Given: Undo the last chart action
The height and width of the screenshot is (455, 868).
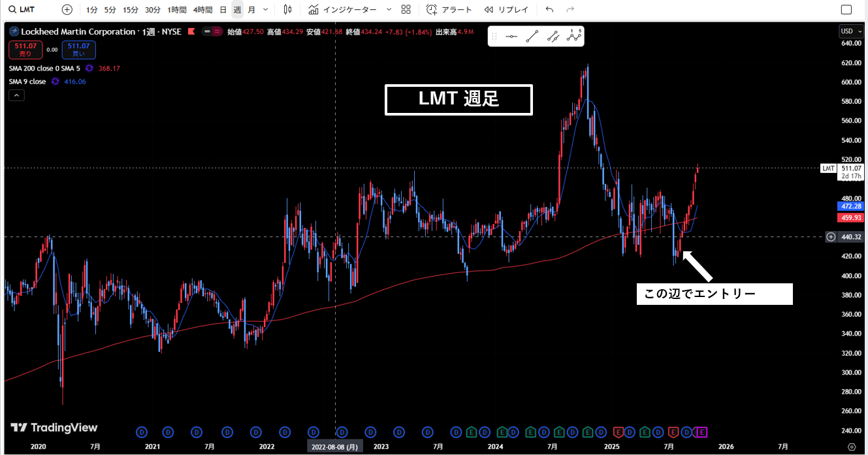Looking at the screenshot, I should click(x=549, y=10).
